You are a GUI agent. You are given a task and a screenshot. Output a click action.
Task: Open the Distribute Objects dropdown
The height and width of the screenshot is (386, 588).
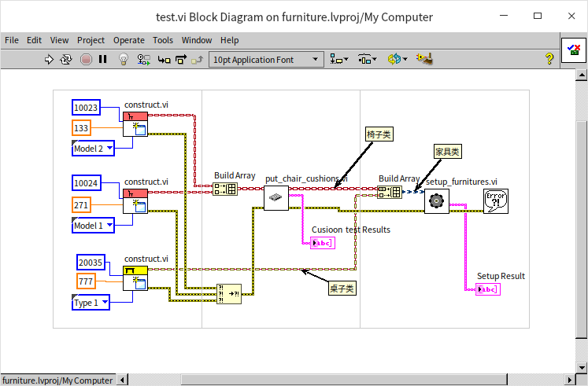click(x=367, y=59)
